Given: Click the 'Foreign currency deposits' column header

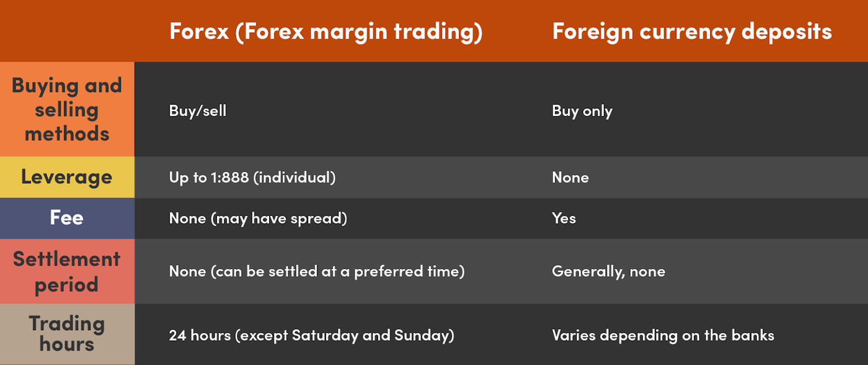Looking at the screenshot, I should pos(692,31).
